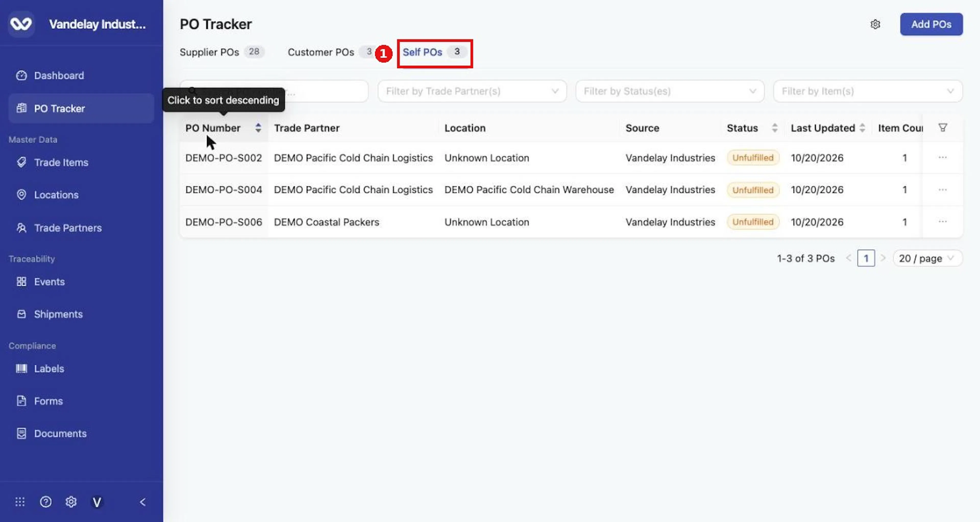Open the user avatar V
Image resolution: width=980 pixels, height=522 pixels.
click(97, 502)
